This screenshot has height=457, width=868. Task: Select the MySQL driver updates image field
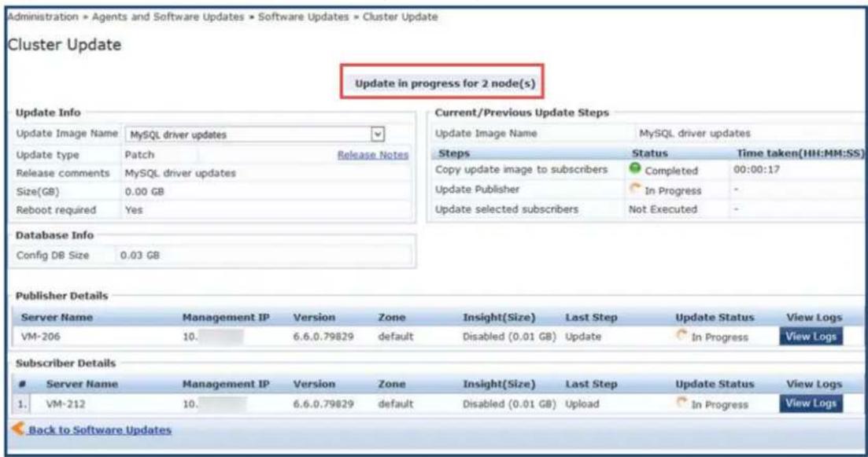click(x=255, y=135)
